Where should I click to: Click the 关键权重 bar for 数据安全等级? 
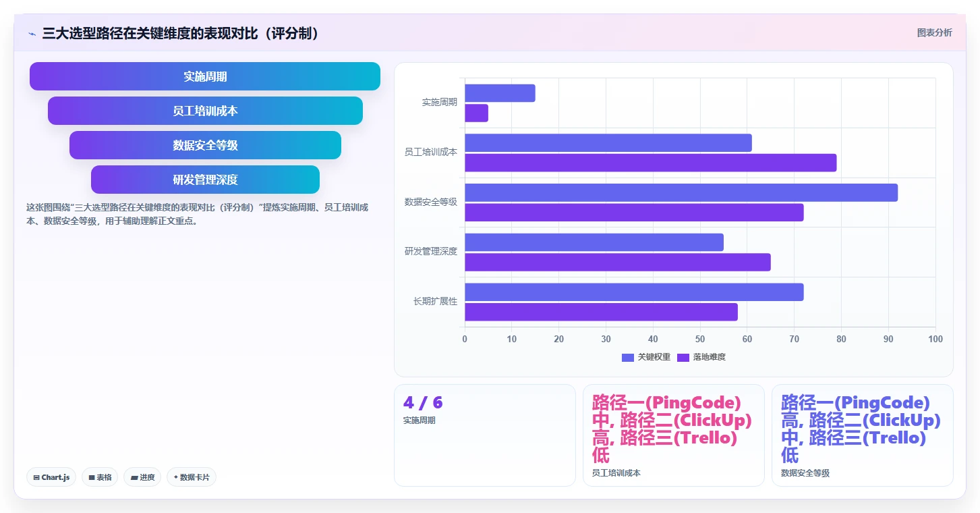[x=681, y=192]
